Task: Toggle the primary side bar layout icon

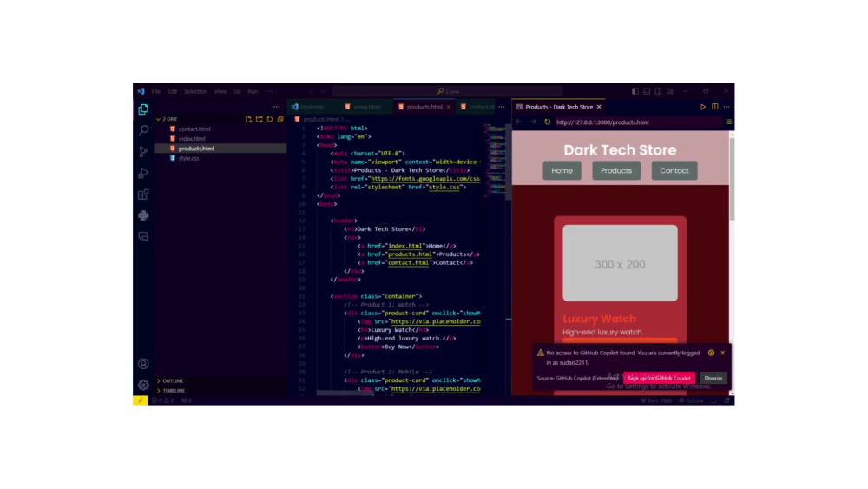Action: [x=635, y=91]
